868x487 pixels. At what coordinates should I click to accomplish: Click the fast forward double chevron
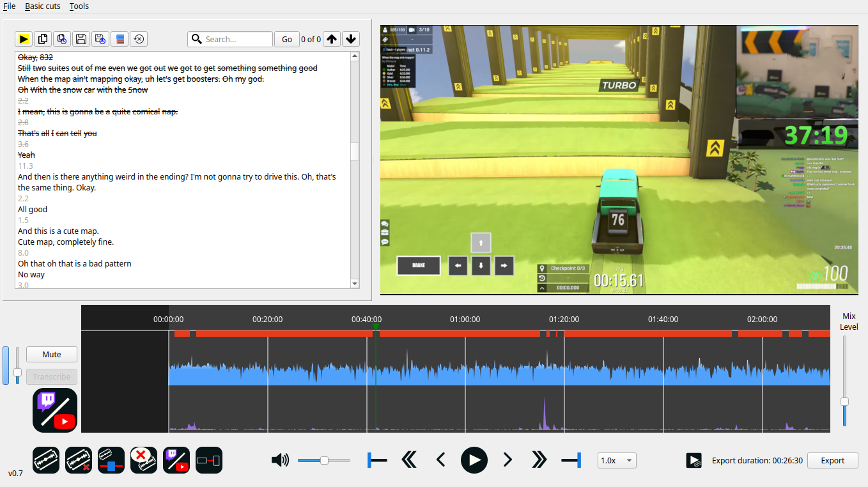tap(539, 460)
